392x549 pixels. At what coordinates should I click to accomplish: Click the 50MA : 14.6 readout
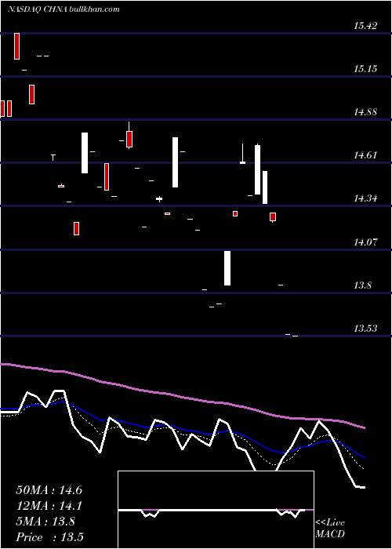pyautogui.click(x=49, y=490)
